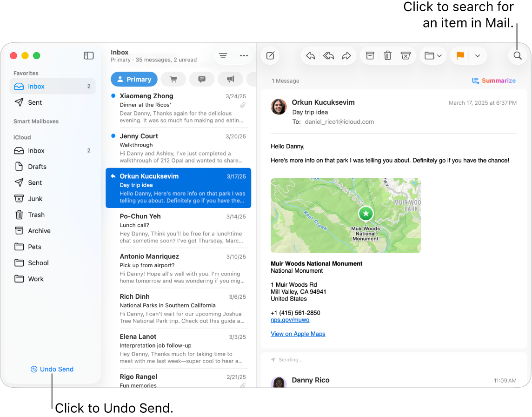Image resolution: width=532 pixels, height=417 pixels.
Task: Click the Summarize button
Action: click(494, 81)
